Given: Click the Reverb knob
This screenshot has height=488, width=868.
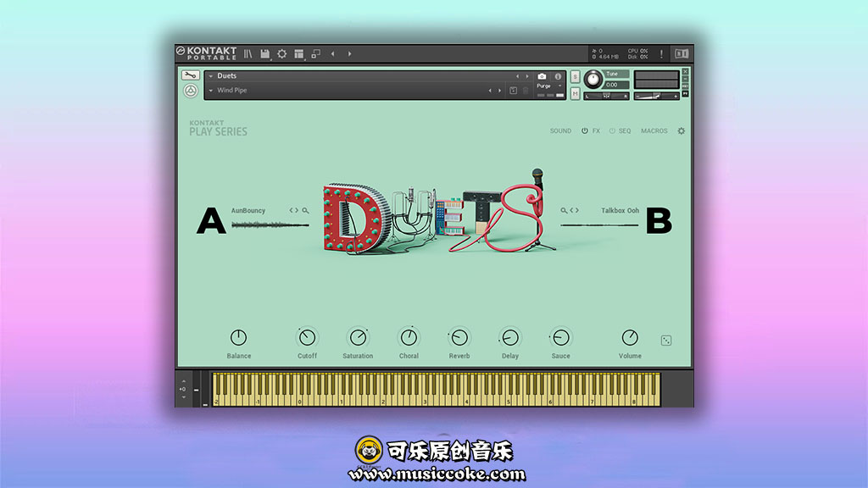Looking at the screenshot, I should [x=459, y=337].
